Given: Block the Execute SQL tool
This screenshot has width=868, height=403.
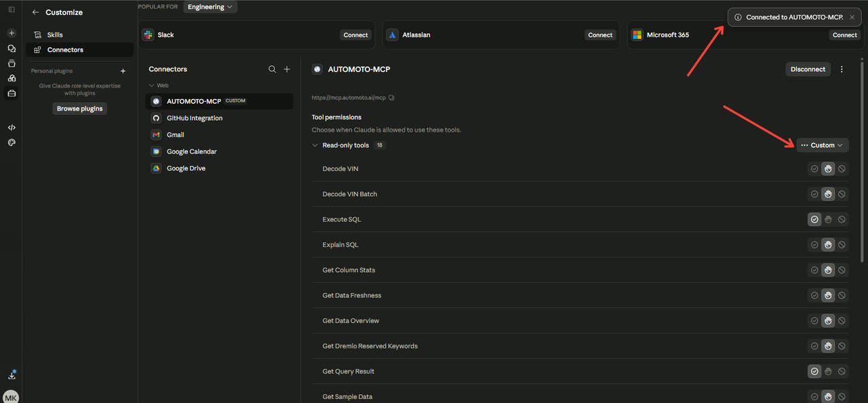Looking at the screenshot, I should coord(842,220).
